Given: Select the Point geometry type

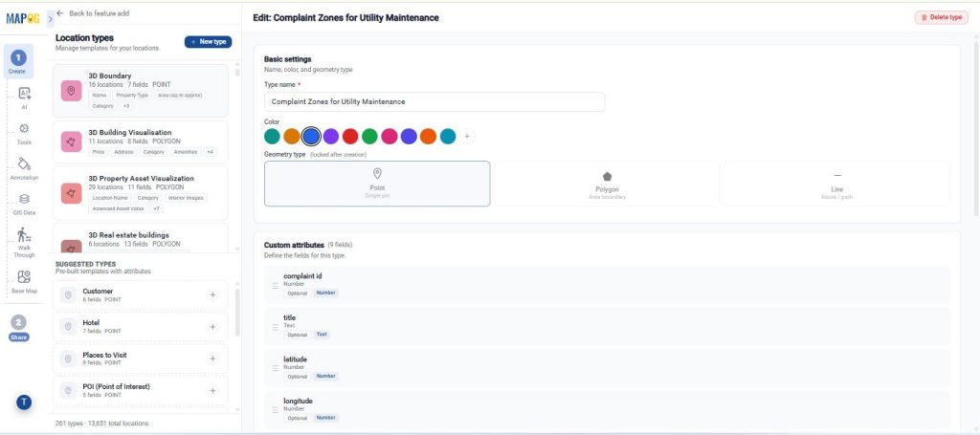Looking at the screenshot, I should [x=377, y=184].
